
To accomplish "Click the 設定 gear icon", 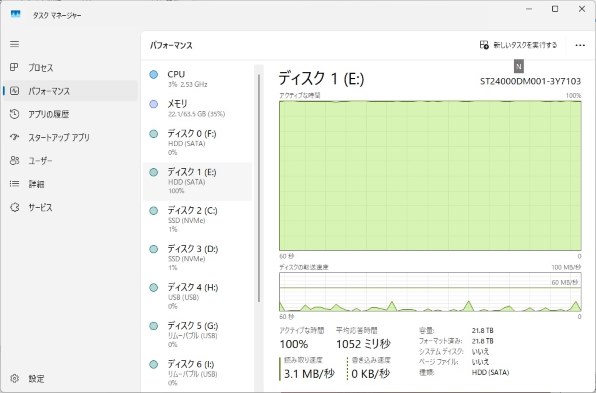I will coord(14,379).
